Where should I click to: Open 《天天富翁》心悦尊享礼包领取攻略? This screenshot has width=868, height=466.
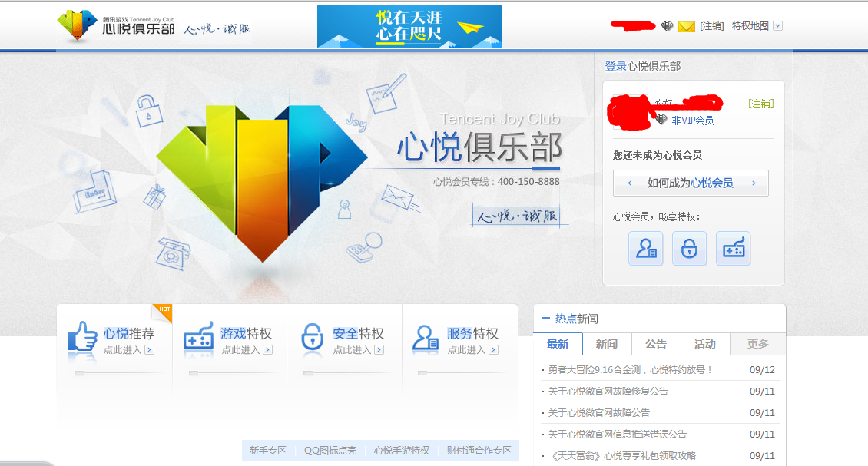click(622, 456)
